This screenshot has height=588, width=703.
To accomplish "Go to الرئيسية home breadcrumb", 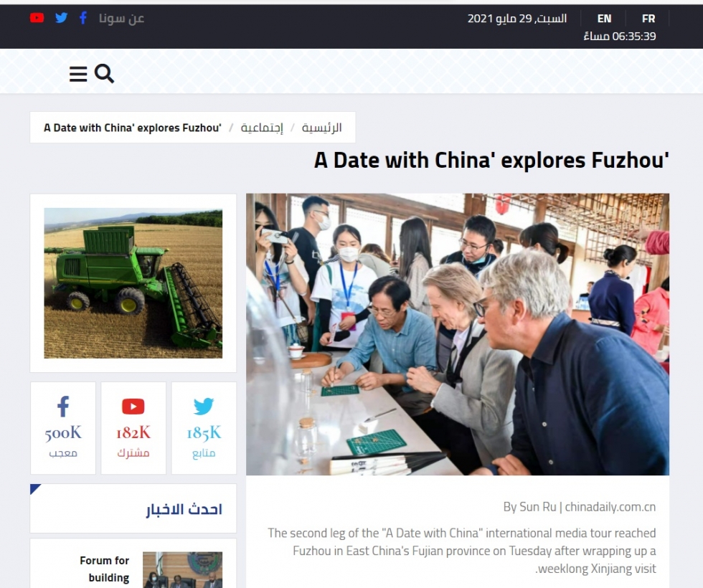I will [x=321, y=128].
